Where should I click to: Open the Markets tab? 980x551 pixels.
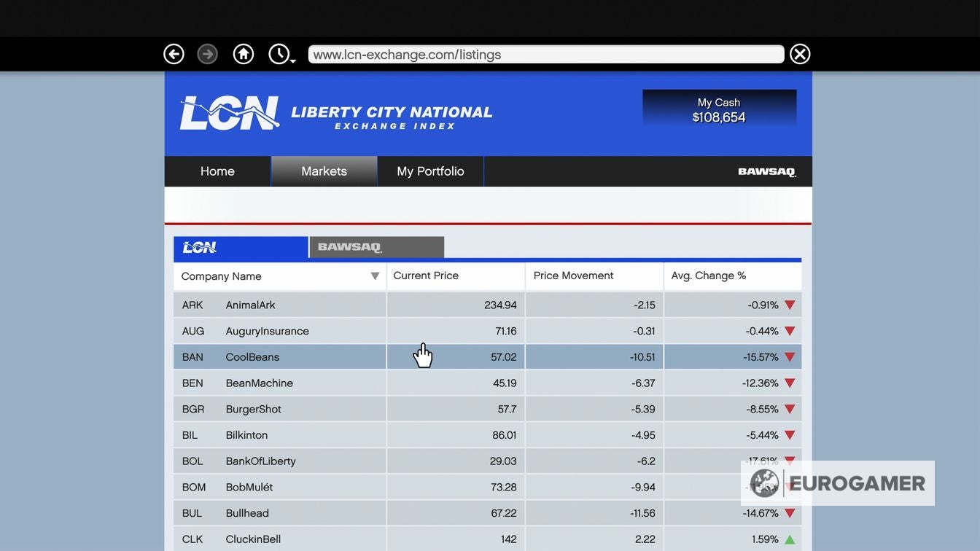point(324,171)
